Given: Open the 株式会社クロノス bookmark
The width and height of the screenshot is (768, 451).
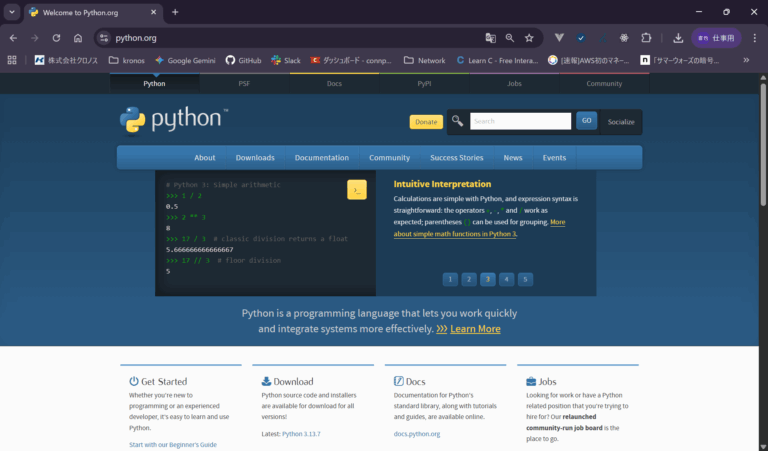Looking at the screenshot, I should 66,60.
